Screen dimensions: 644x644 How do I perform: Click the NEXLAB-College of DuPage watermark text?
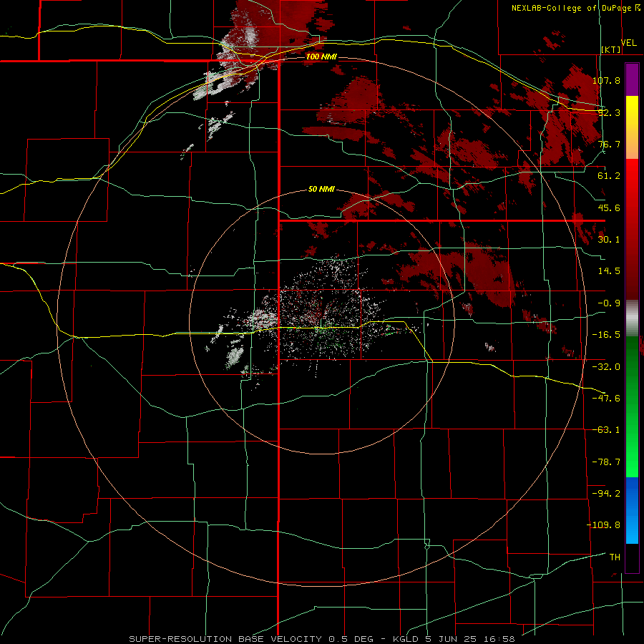(575, 8)
